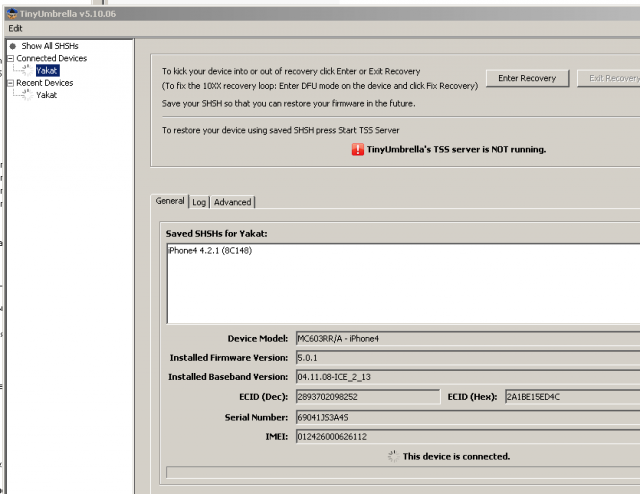Select Connected Devices tree label
Viewport: 640px width, 494px height.
point(51,58)
